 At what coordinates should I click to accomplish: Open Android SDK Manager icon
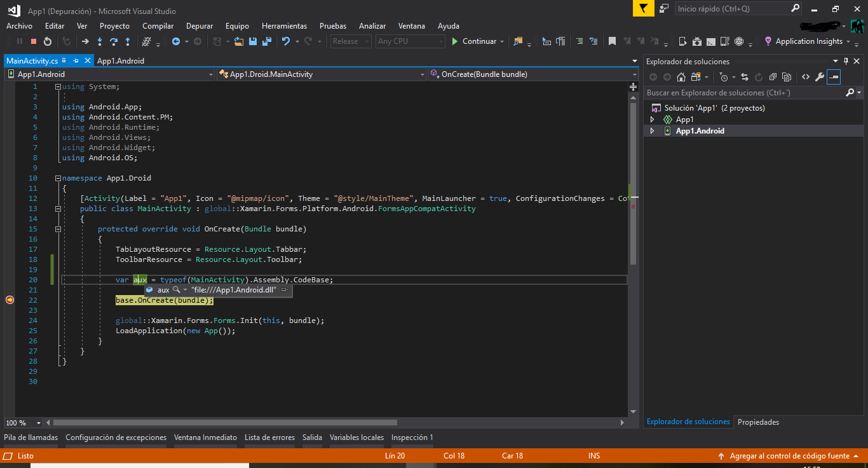point(697,41)
